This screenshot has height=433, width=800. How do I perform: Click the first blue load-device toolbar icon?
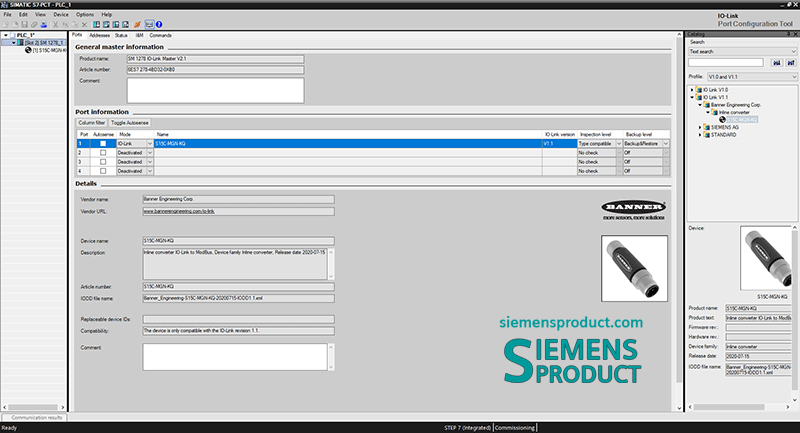[x=96, y=24]
